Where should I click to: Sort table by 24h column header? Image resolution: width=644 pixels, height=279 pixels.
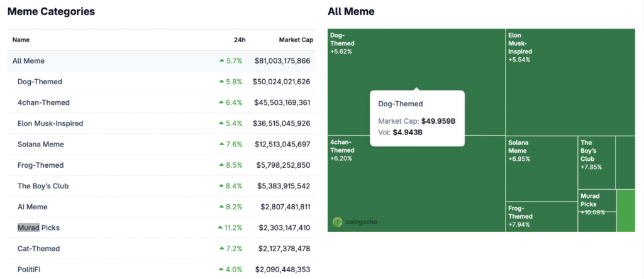click(x=240, y=40)
